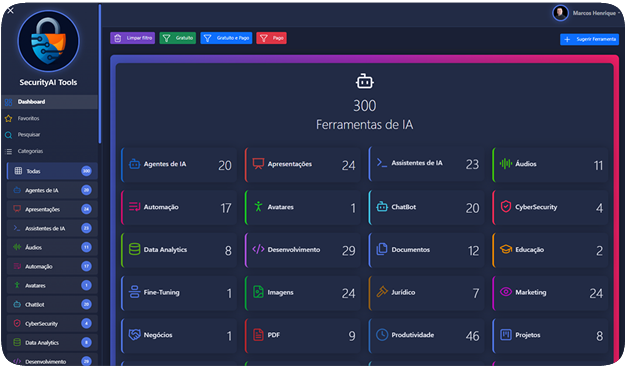Open the Favoritos star icon

coord(8,119)
